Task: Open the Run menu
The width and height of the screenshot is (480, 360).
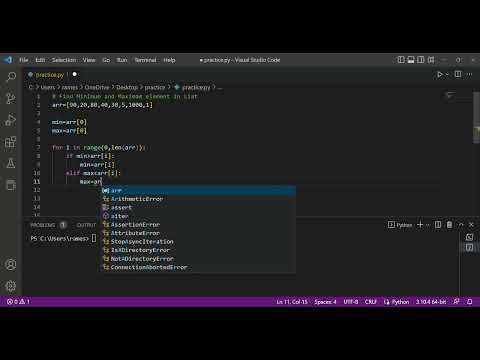Action: tap(122, 60)
